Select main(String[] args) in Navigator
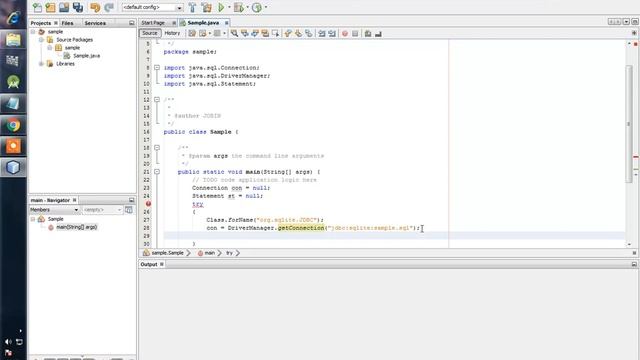Viewport: 640px width, 360px height. pos(76,227)
